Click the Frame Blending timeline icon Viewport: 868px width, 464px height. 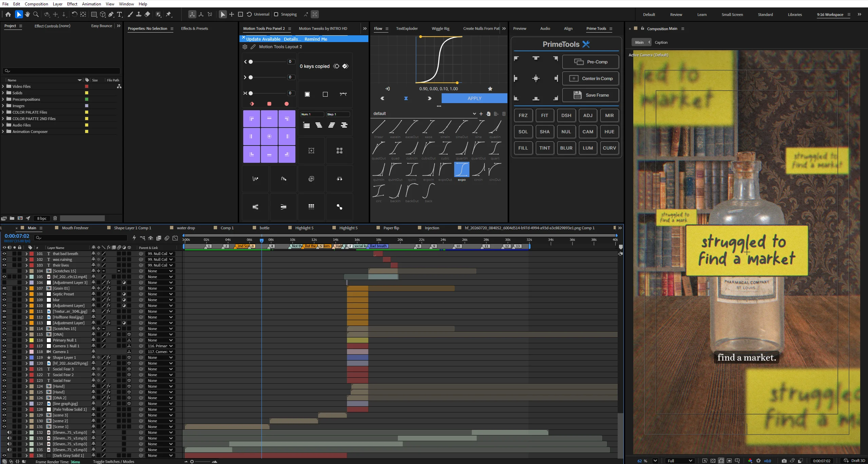159,238
